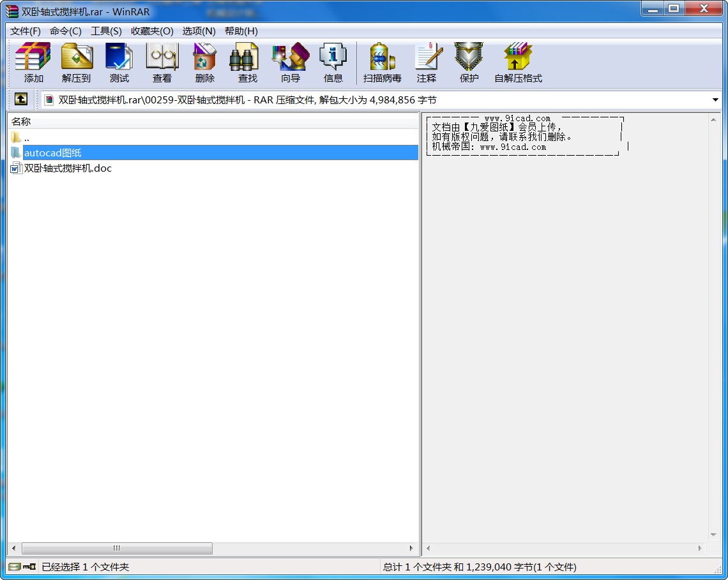
Task: Sort by the 名称 column header
Action: (x=21, y=121)
